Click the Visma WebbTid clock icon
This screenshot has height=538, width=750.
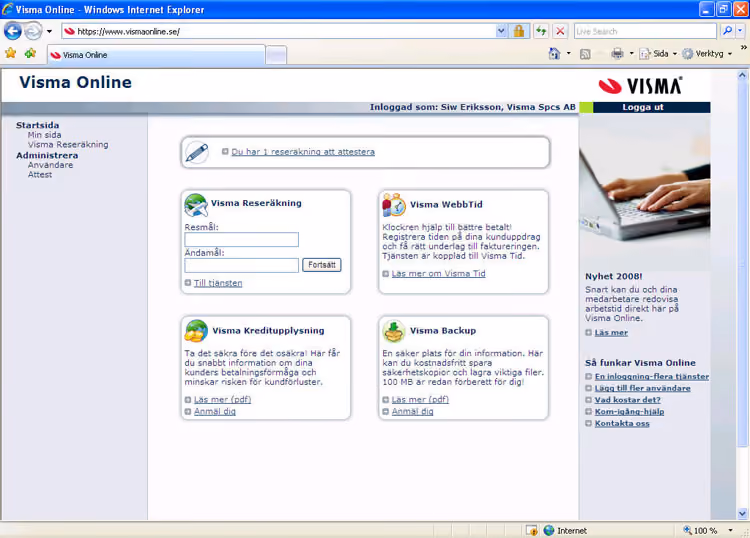coord(394,205)
